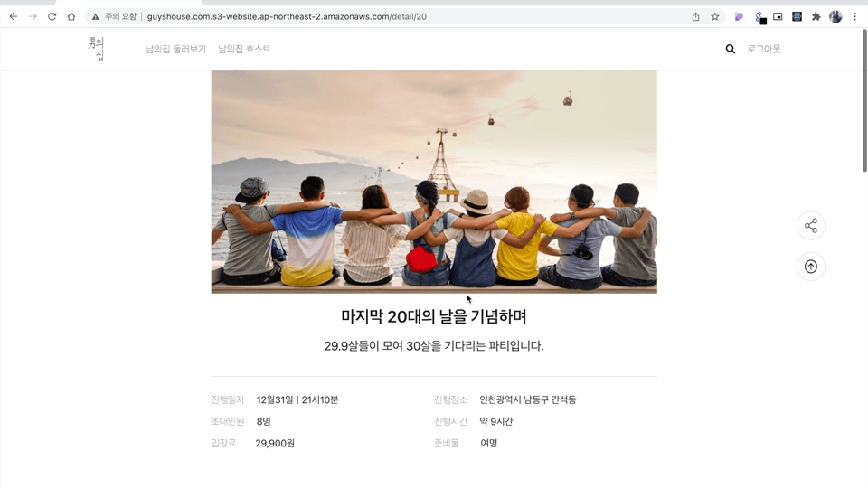Click the 로그아웃 link
Screen dimensions: 868x488
coord(763,49)
